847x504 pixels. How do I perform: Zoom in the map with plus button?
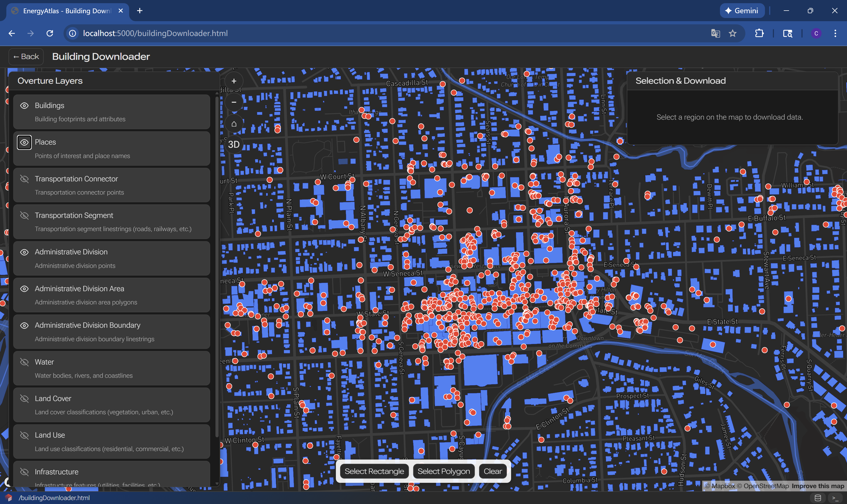point(234,81)
